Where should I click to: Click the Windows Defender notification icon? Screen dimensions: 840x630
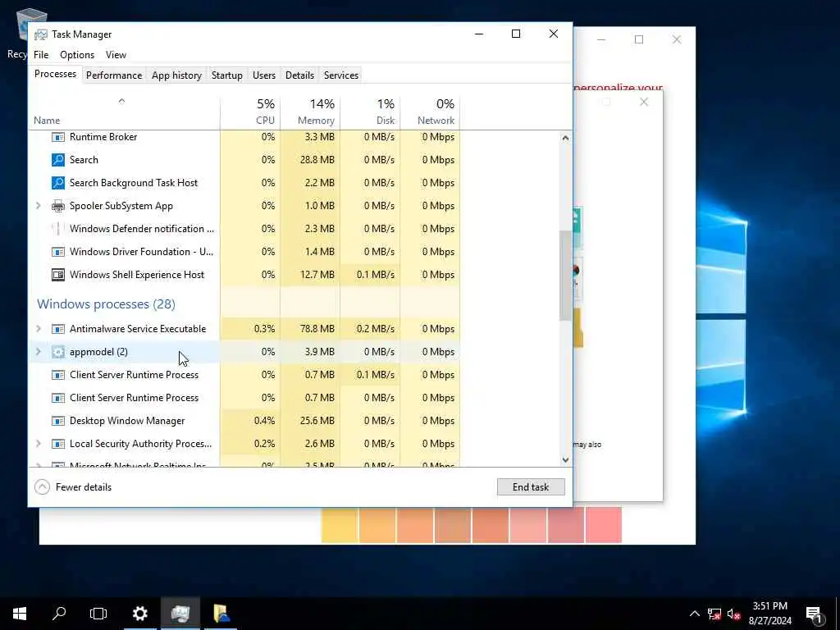pos(58,229)
